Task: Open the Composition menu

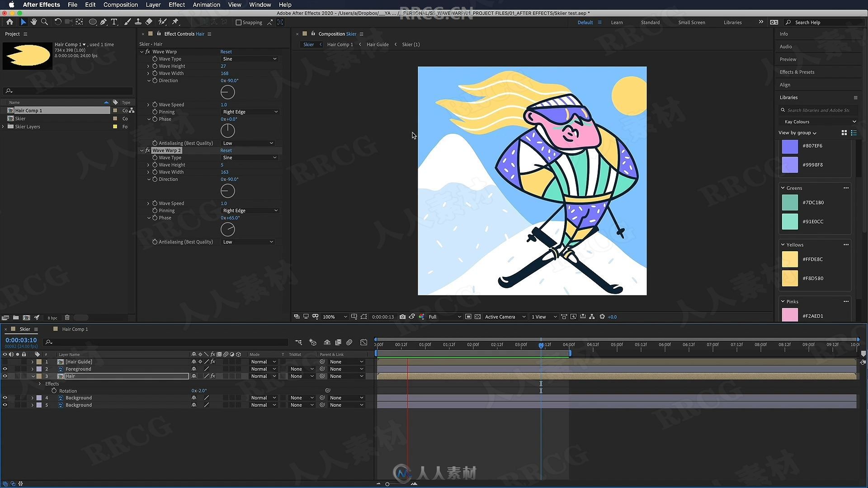Action: click(x=120, y=5)
